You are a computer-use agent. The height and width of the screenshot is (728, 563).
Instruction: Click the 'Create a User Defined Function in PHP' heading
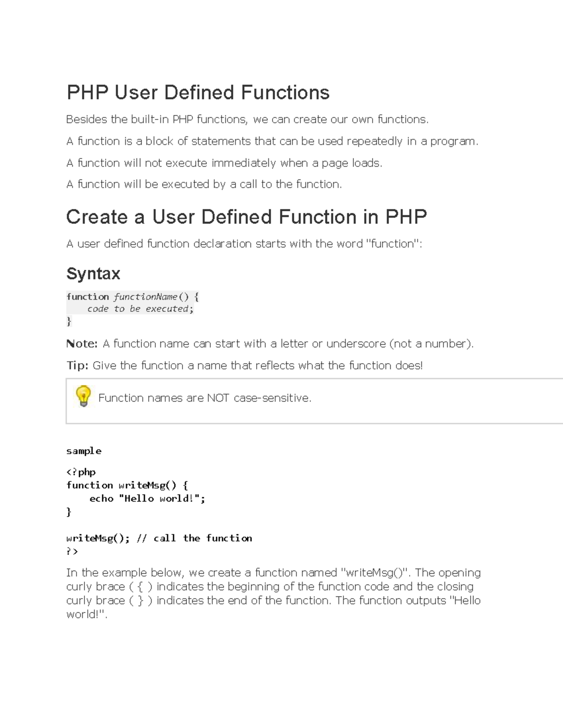point(246,217)
